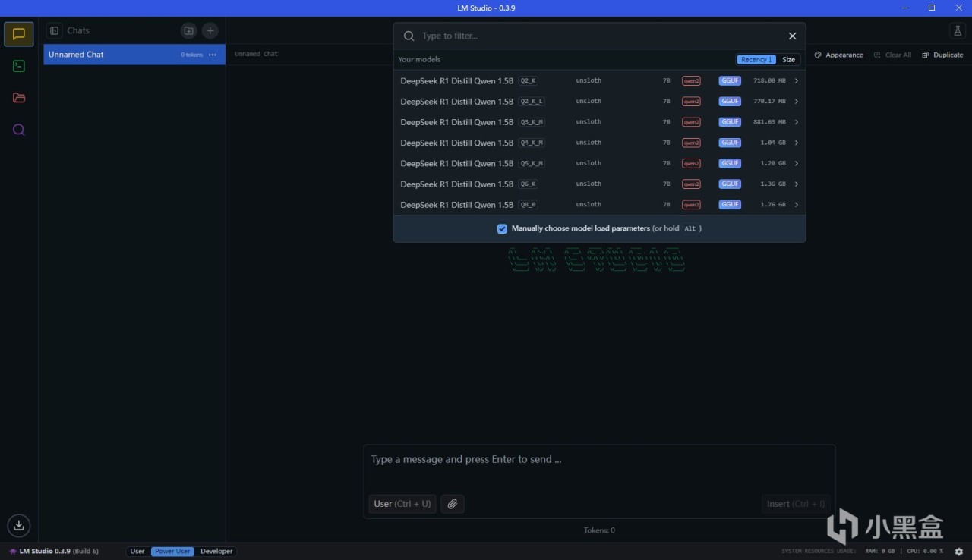Open the Chat section in sidebar

[19, 34]
